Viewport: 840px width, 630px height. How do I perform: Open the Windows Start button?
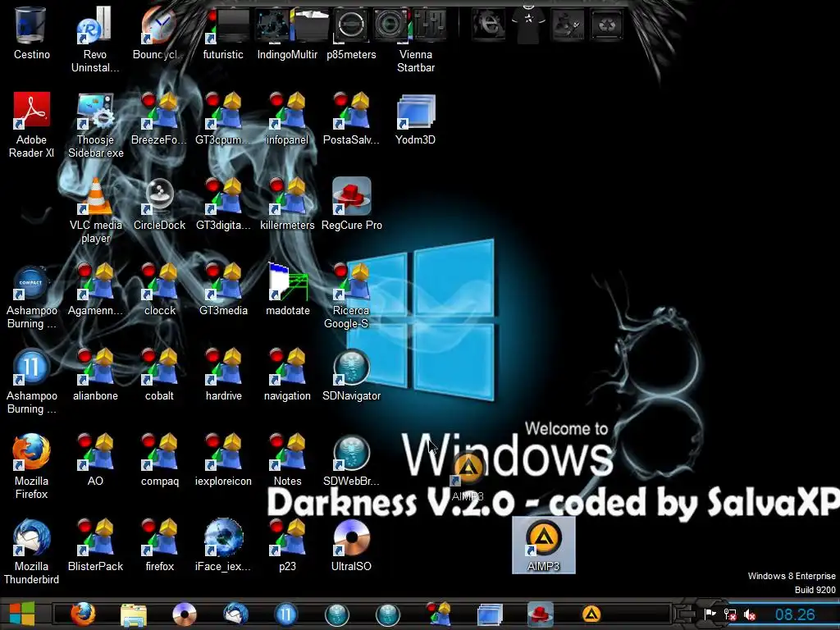(x=22, y=614)
